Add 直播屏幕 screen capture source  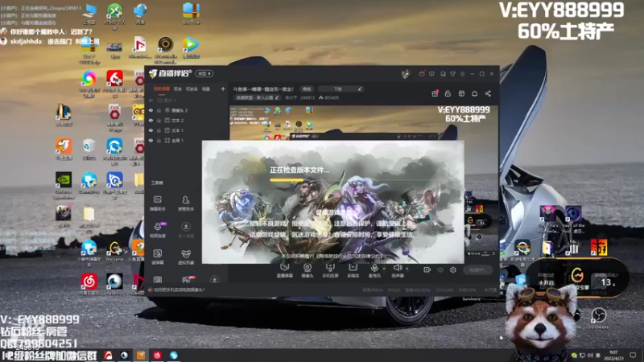284,270
